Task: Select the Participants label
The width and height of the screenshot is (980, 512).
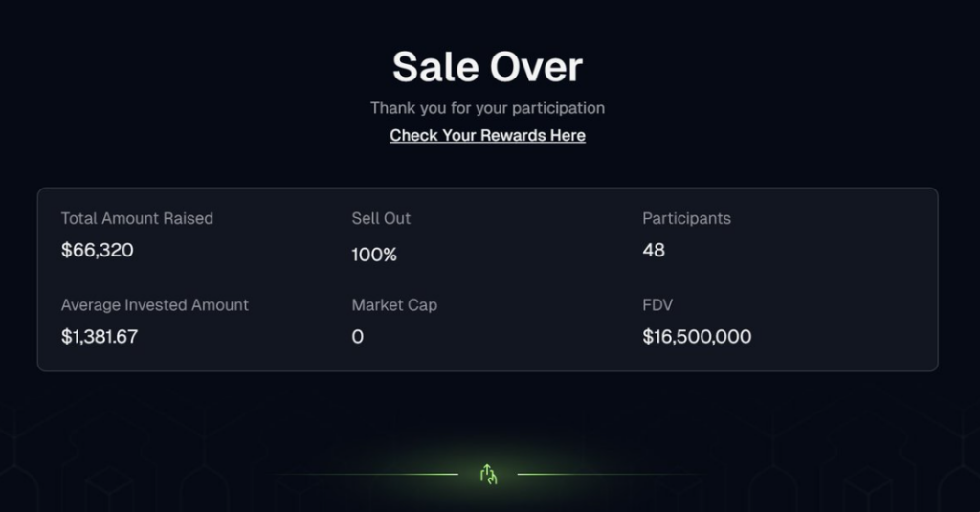Action: pyautogui.click(x=686, y=218)
